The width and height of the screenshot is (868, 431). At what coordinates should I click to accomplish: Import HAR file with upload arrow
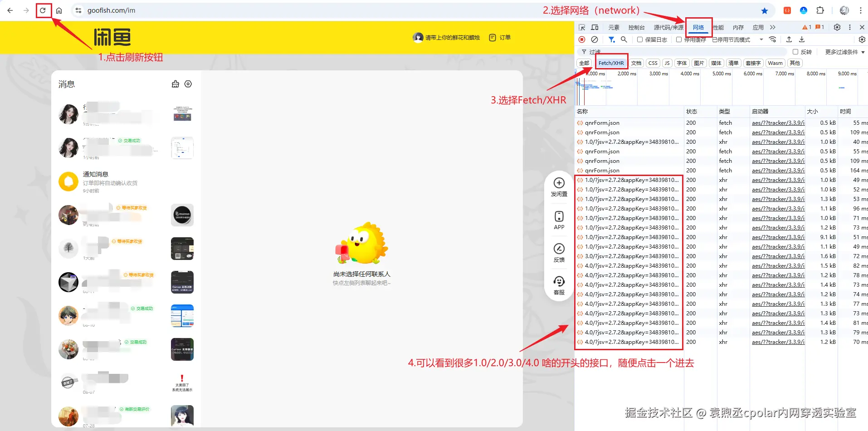coord(789,39)
